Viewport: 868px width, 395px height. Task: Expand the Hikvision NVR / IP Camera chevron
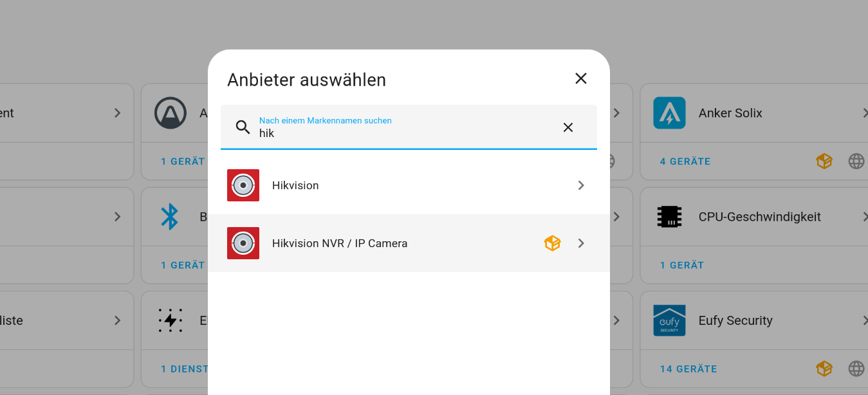tap(581, 243)
